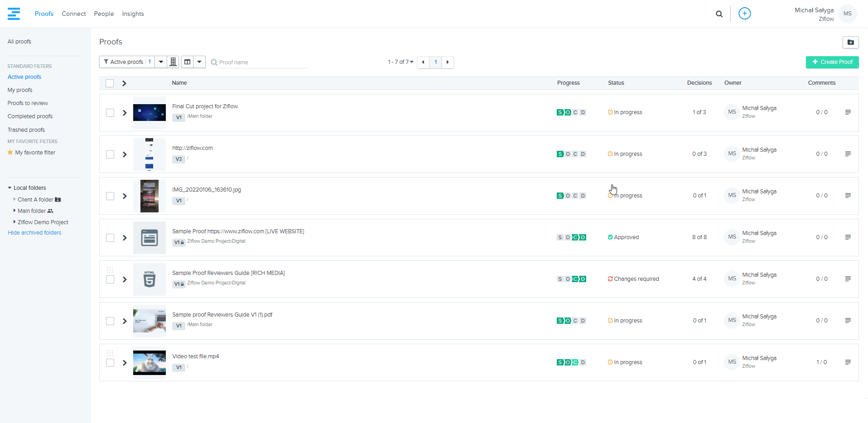Click the filter funnel icon on Active proofs

106,62
